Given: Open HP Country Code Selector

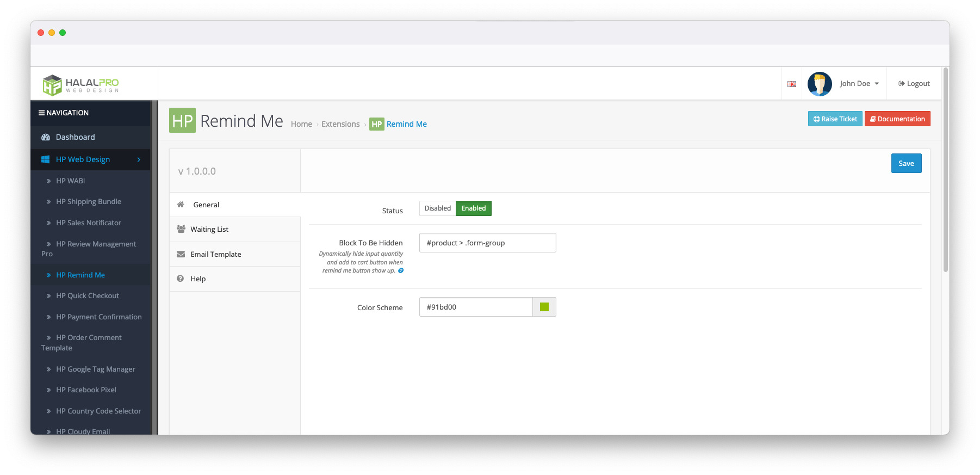Looking at the screenshot, I should click(90, 411).
